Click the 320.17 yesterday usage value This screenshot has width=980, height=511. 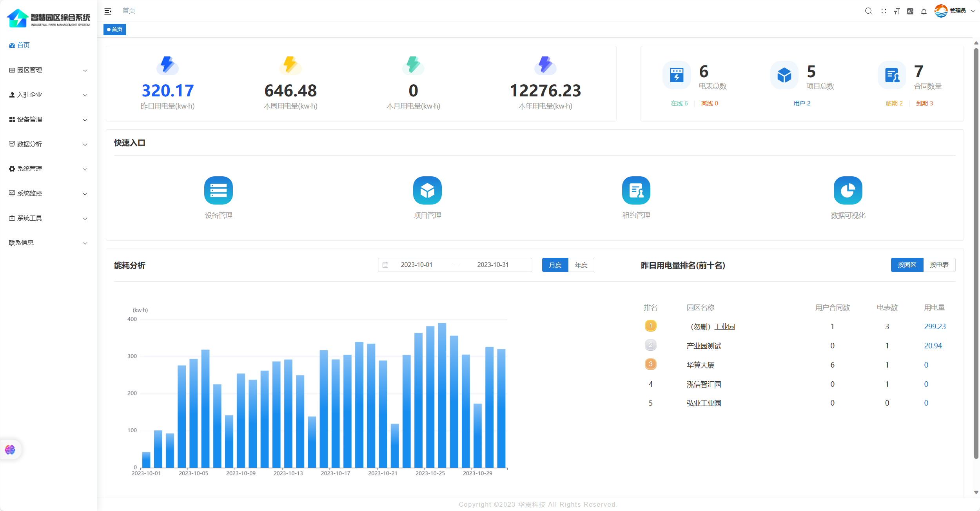pyautogui.click(x=168, y=91)
